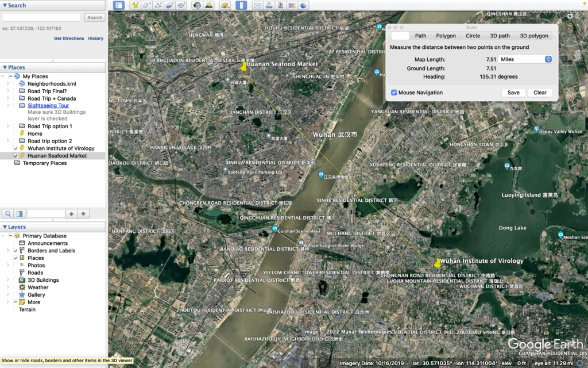Select Temporary Places folder in Places
This screenshot has height=368, width=588.
44,163
